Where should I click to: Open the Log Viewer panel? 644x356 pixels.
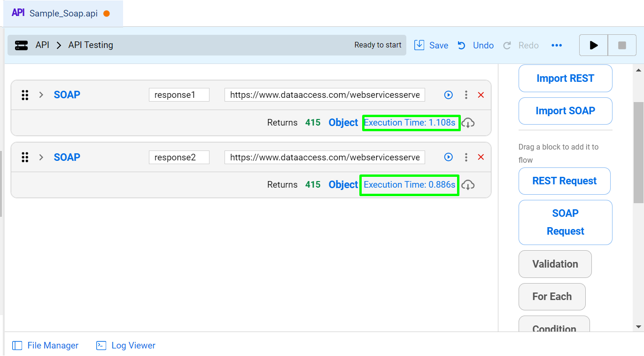point(126,346)
